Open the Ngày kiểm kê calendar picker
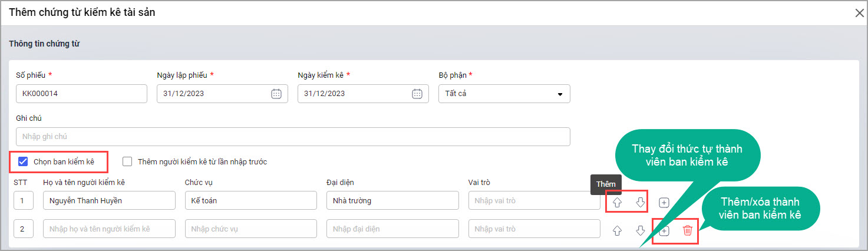This screenshot has height=251, width=868. tap(417, 94)
